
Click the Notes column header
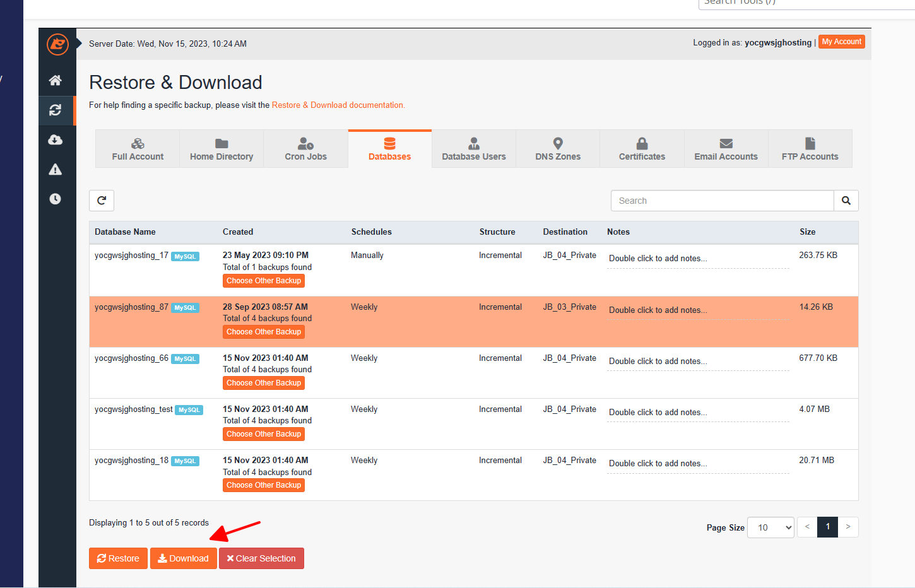pyautogui.click(x=618, y=232)
